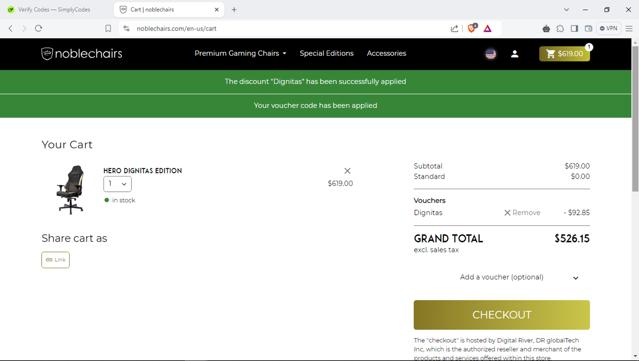This screenshot has height=361, width=639.
Task: Click the address bar URL
Action: (176, 29)
